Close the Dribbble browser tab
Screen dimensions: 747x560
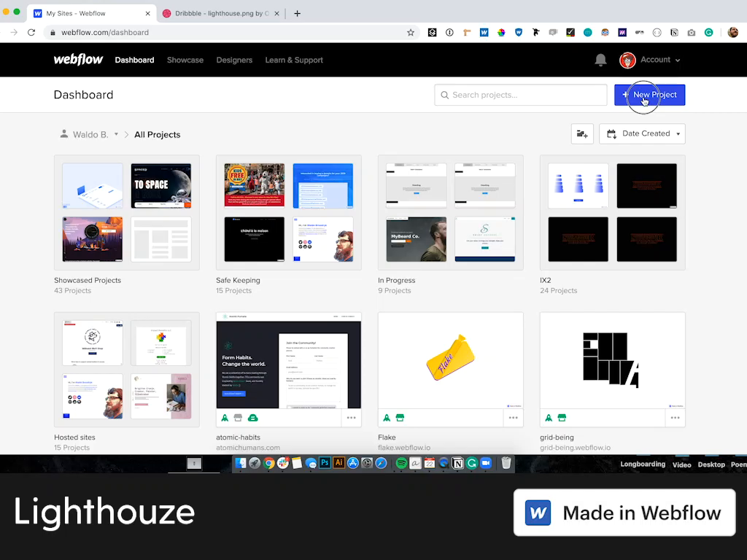pyautogui.click(x=276, y=13)
